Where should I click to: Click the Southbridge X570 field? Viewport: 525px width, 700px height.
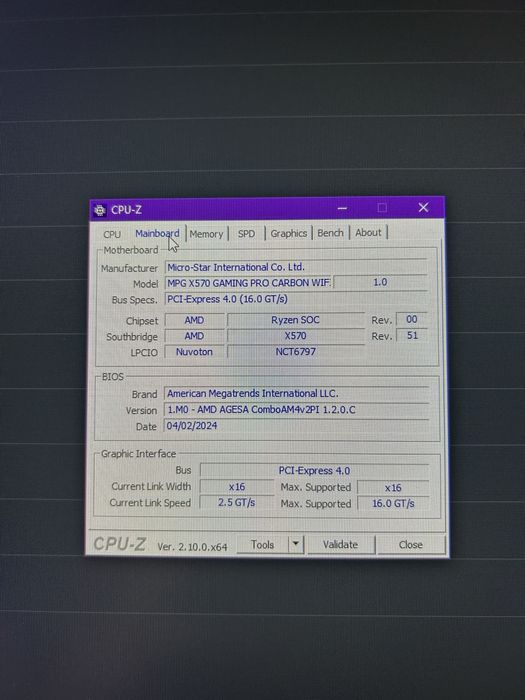pyautogui.click(x=296, y=336)
